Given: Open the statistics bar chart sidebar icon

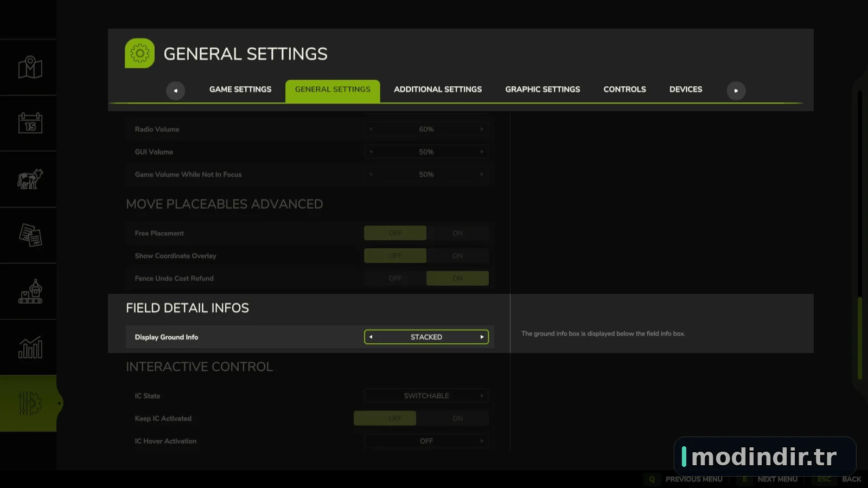Looking at the screenshot, I should click(x=30, y=347).
